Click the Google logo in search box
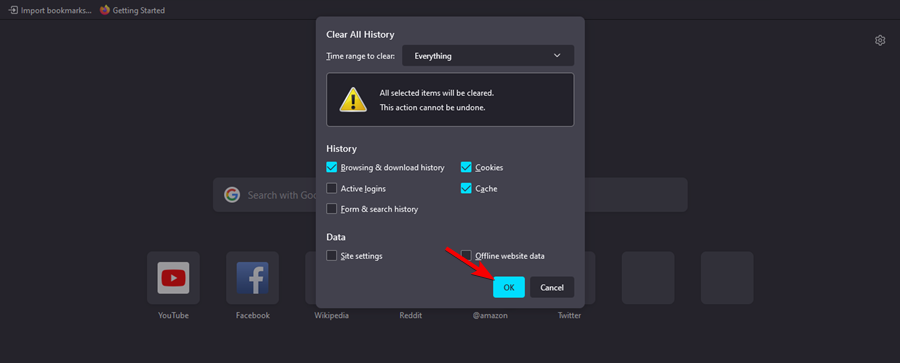Viewport: 900px width, 363px height. 232,195
